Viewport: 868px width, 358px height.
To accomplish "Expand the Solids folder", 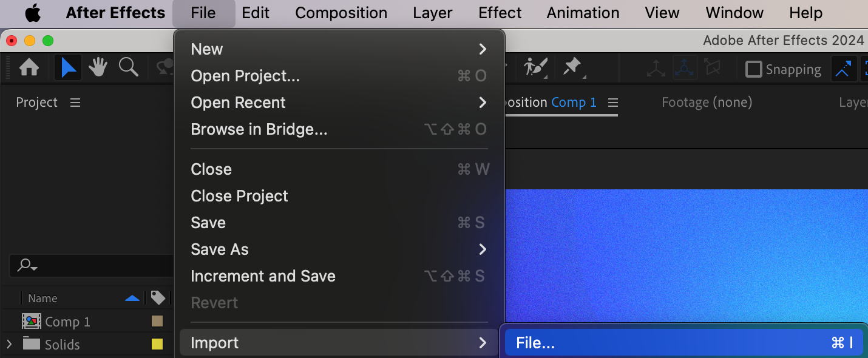I will pyautogui.click(x=8, y=345).
